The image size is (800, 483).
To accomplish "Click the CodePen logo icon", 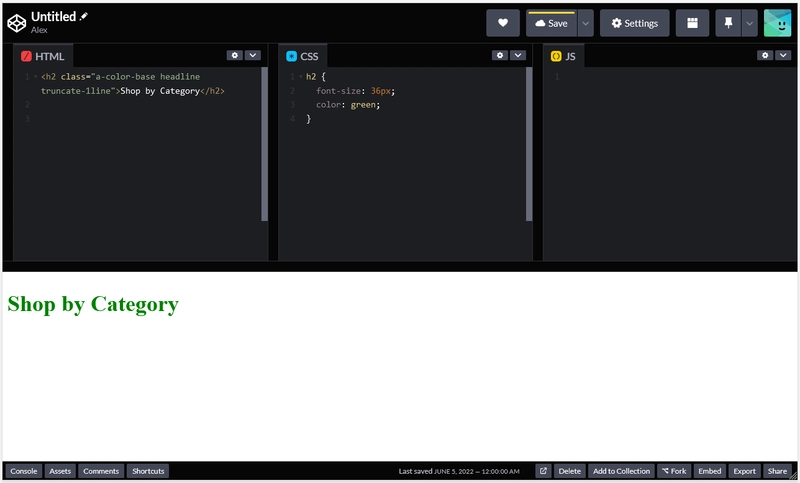I will tap(16, 23).
